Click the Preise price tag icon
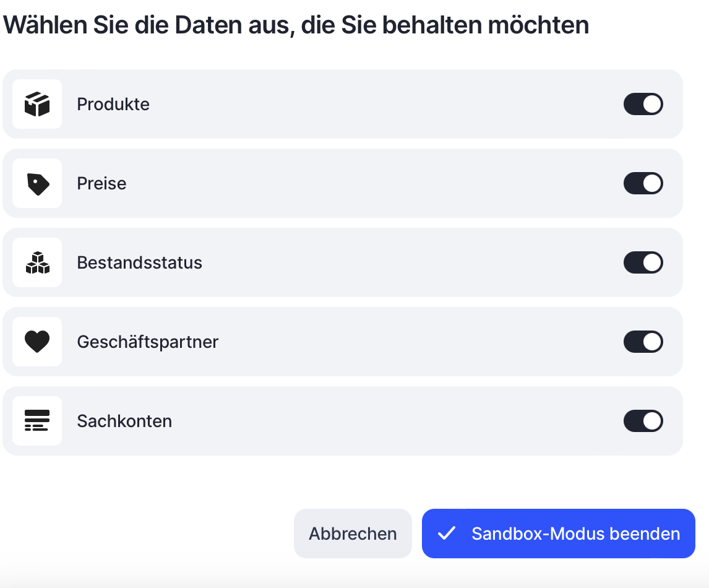The width and height of the screenshot is (709, 588). pyautogui.click(x=37, y=183)
